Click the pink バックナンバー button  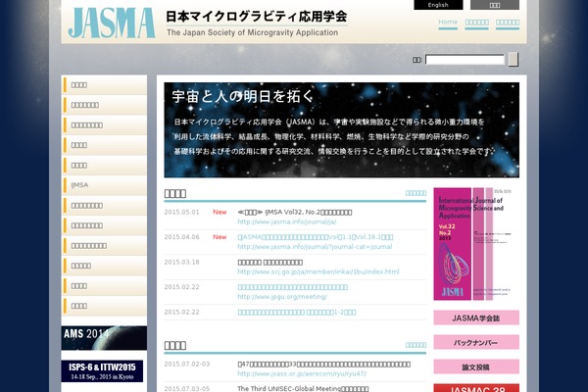click(476, 342)
